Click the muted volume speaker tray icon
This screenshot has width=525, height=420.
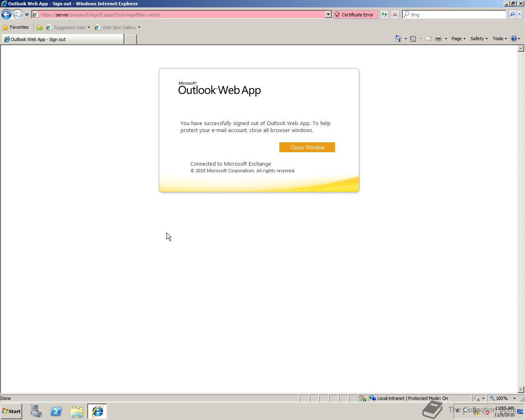pyautogui.click(x=486, y=412)
